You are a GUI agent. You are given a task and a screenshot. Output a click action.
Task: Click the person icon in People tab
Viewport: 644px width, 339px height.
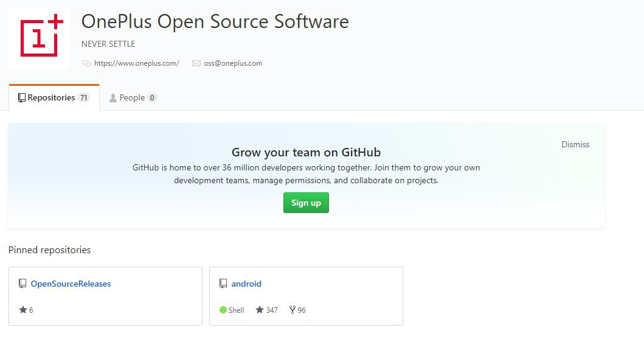tap(113, 98)
